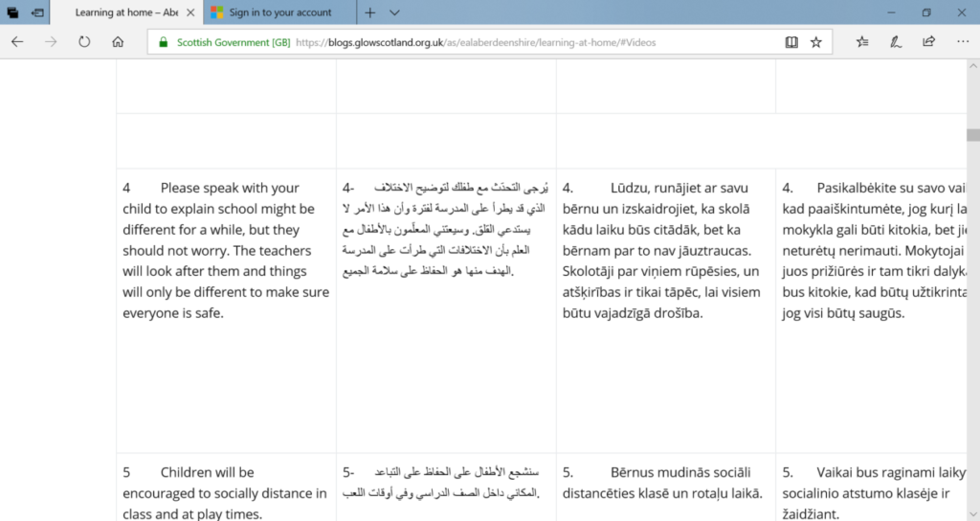Refresh the current page
Image resolution: width=980 pixels, height=521 pixels.
point(84,42)
